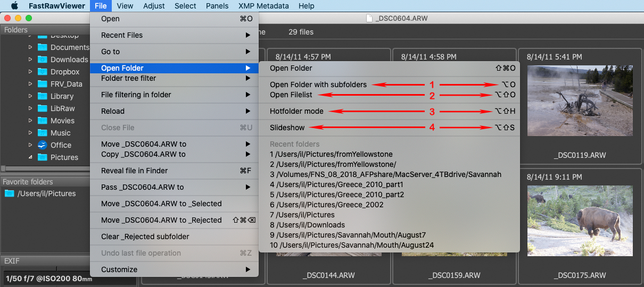Open the Customize submenu
The width and height of the screenshot is (644, 287).
coord(119,269)
